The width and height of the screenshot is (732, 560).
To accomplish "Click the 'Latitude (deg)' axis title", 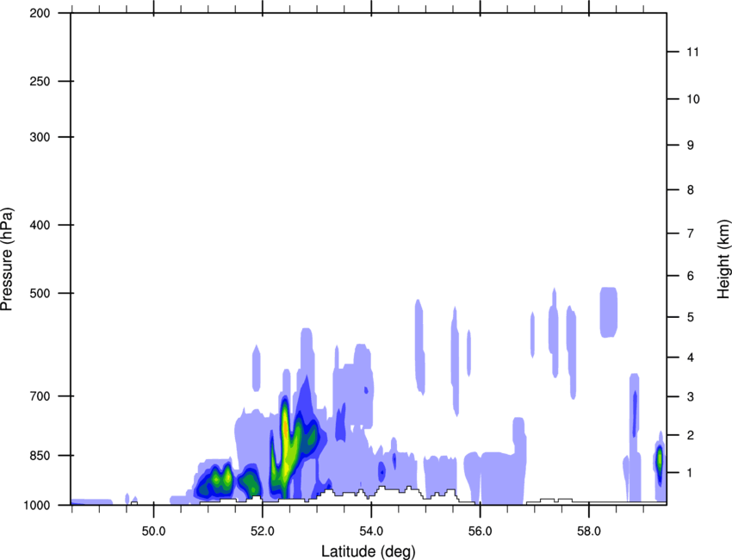I will coord(368,551).
